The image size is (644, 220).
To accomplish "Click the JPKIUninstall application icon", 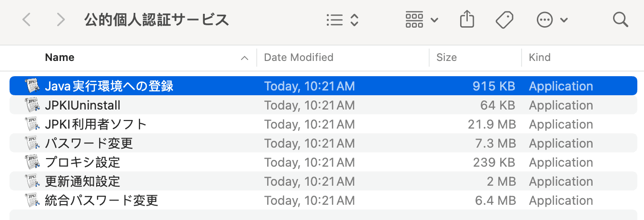I will (31, 105).
